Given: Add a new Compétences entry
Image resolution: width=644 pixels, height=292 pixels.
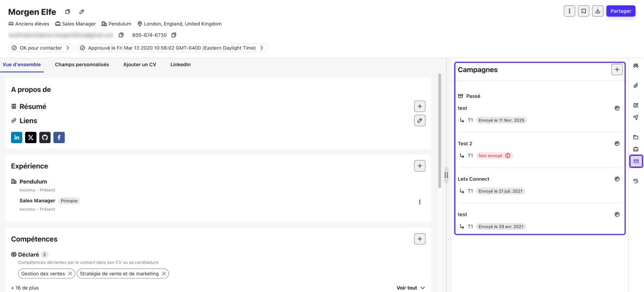Looking at the screenshot, I should 420,239.
